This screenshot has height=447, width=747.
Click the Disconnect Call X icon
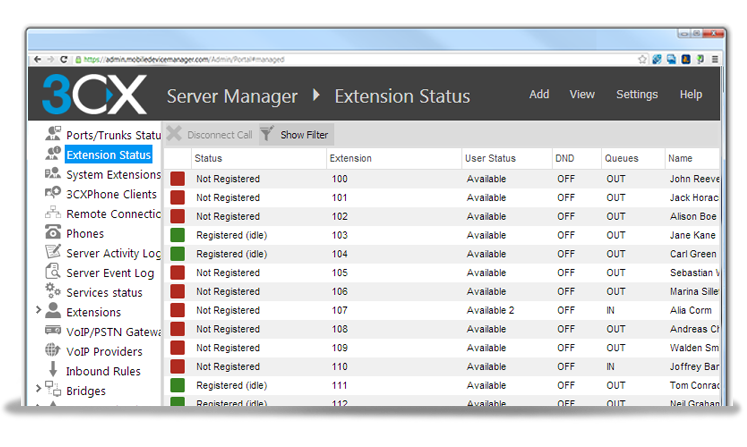click(x=174, y=134)
